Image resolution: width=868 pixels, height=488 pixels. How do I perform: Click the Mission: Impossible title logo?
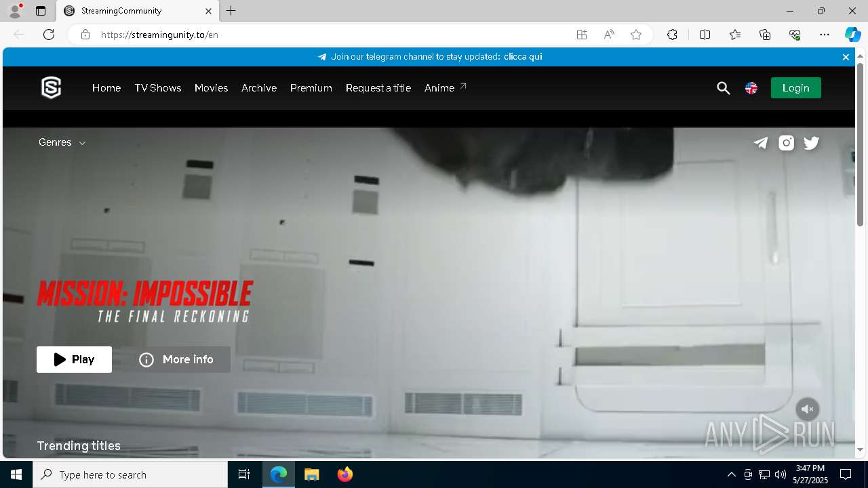(145, 302)
